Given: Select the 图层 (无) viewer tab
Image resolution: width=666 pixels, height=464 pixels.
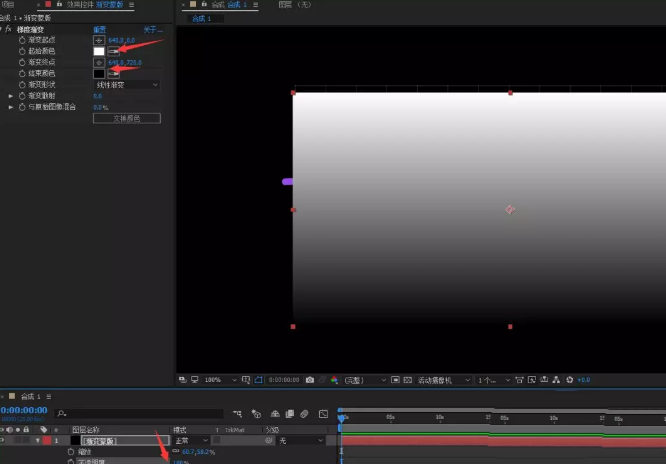Looking at the screenshot, I should (x=295, y=5).
